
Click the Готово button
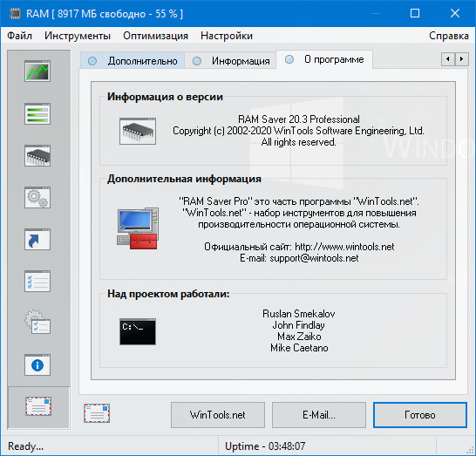point(420,415)
